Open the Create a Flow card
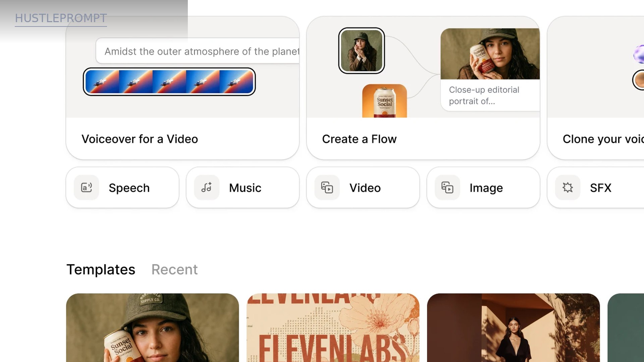 [423, 88]
